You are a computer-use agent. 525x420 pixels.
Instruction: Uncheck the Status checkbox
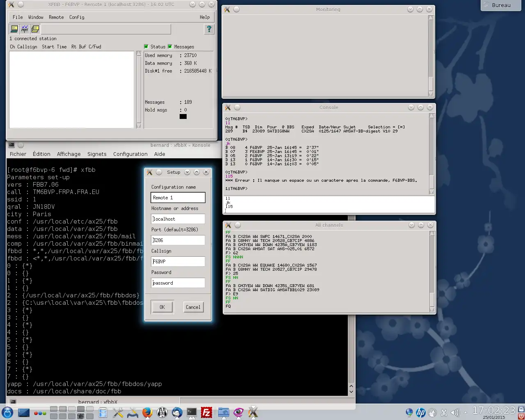pyautogui.click(x=146, y=47)
